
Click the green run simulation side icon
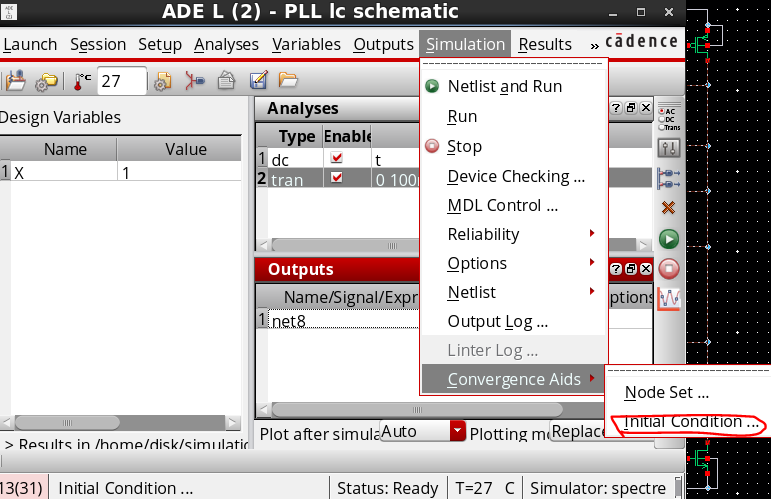(669, 239)
